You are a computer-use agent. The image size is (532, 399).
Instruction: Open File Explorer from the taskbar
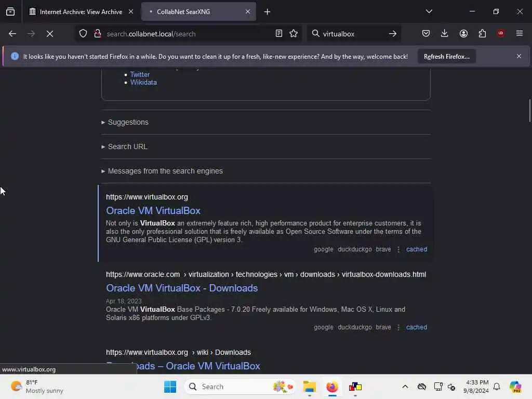310,387
